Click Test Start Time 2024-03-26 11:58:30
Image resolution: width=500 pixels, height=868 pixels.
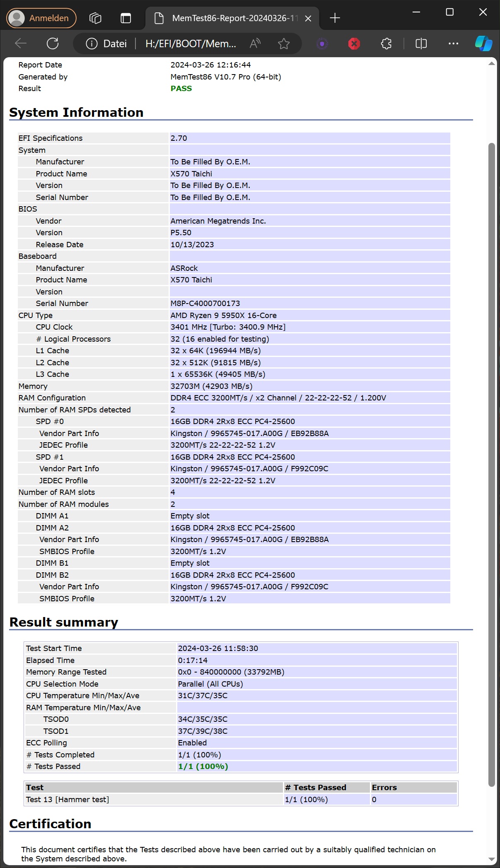click(x=218, y=649)
